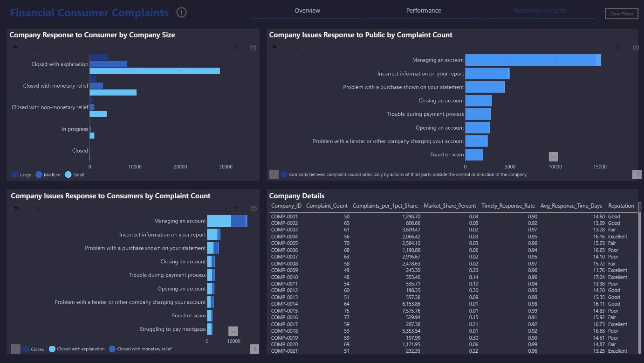Select Small bar for Closed with explanation
The height and width of the screenshot is (363, 644).
click(155, 71)
